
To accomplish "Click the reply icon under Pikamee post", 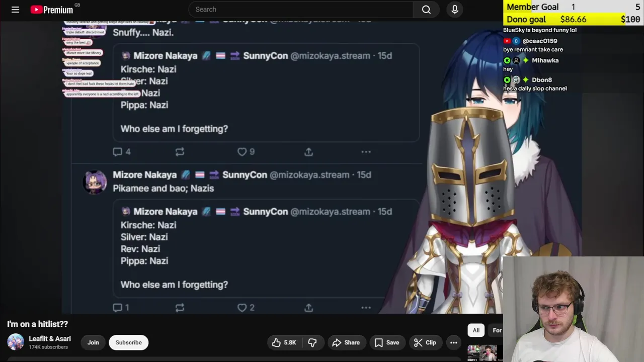I will 118,308.
